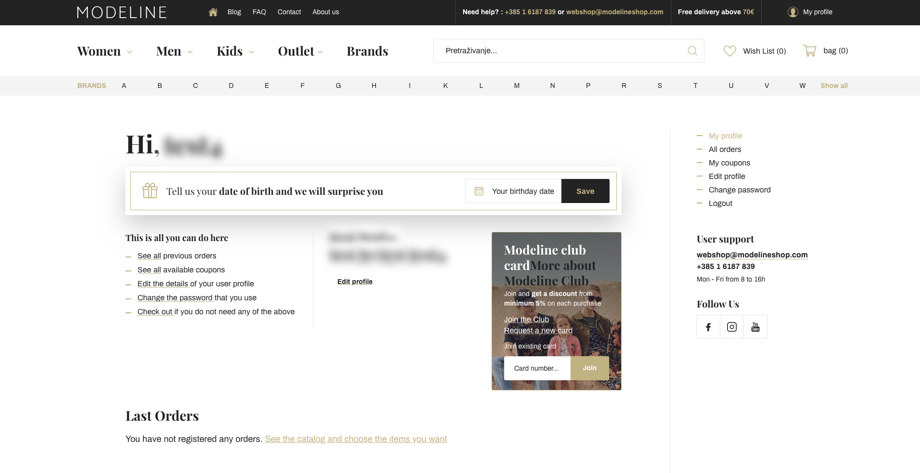Open the My profile avatar icon
Viewport: 920px width, 473px height.
point(793,12)
